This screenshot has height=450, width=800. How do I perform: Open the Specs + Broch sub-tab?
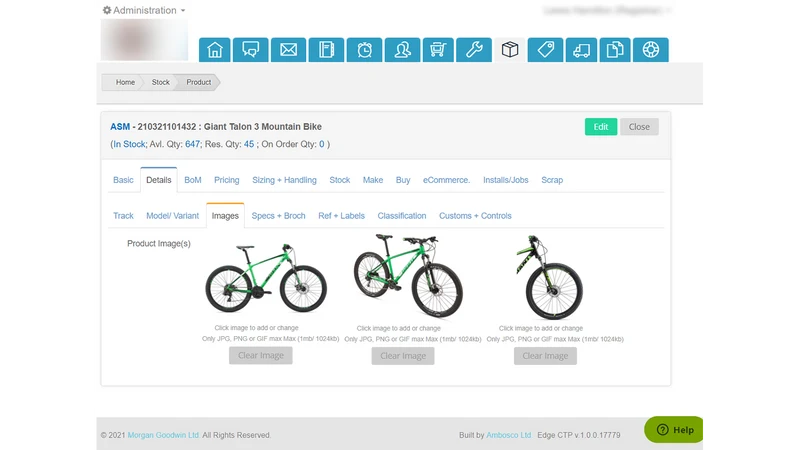(x=279, y=216)
